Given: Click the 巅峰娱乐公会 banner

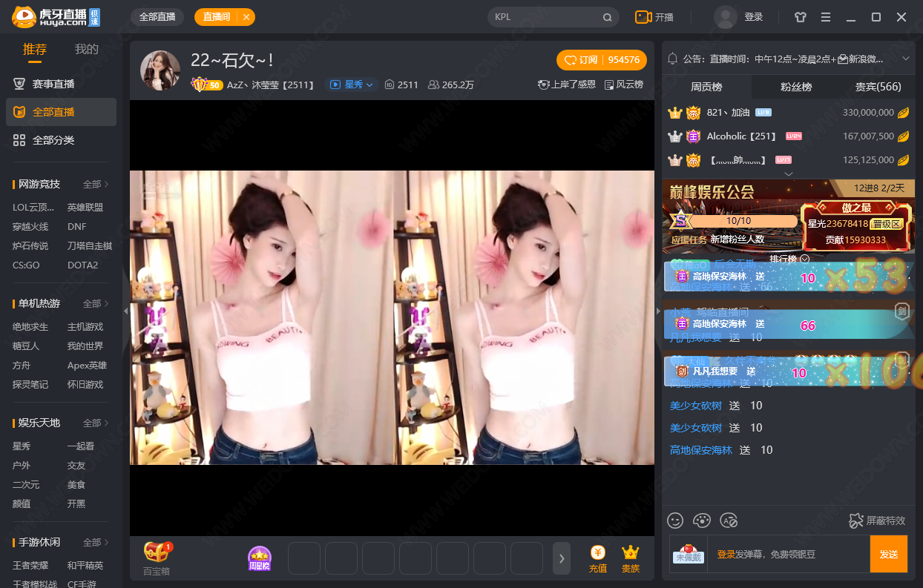Looking at the screenshot, I should [789, 215].
